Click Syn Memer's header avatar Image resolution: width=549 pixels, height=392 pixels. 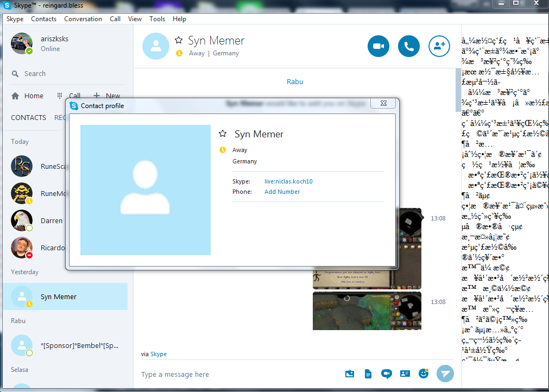coord(156,46)
